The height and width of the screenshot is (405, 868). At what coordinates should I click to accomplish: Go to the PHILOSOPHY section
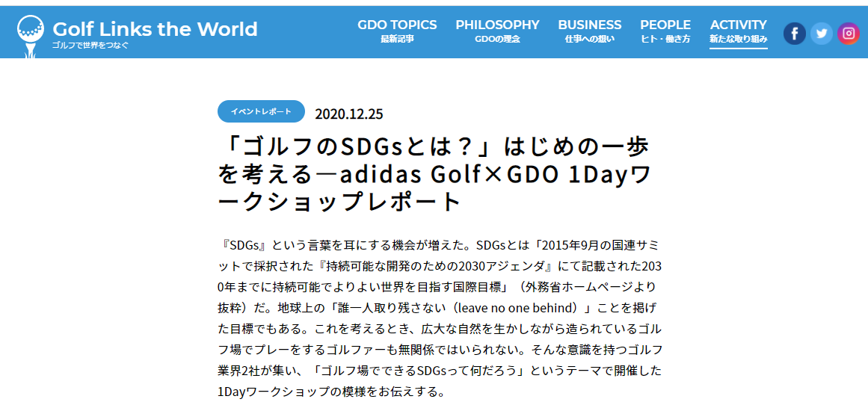pyautogui.click(x=497, y=25)
